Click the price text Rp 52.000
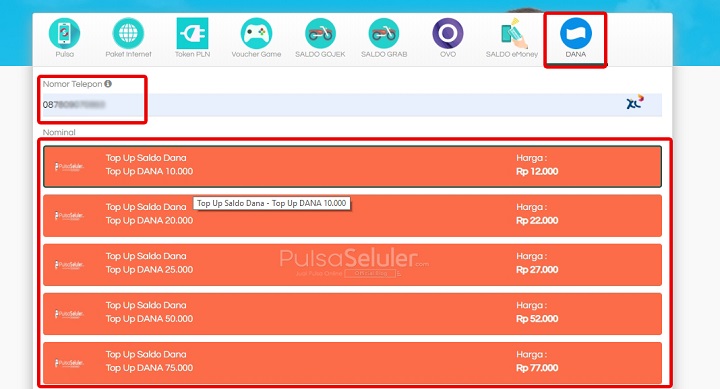Screen dimensions: 720x389 (x=537, y=319)
